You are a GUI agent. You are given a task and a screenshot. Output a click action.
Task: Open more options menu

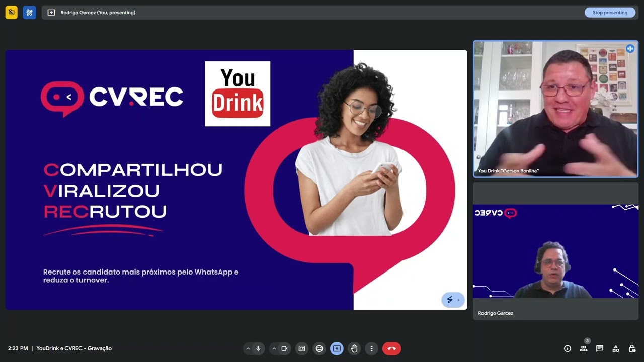point(371,348)
